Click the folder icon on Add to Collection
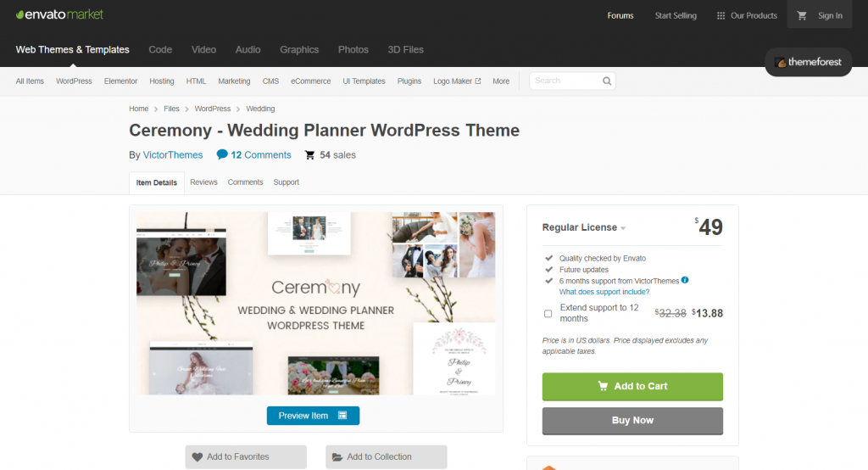The height and width of the screenshot is (470, 868). 337,457
